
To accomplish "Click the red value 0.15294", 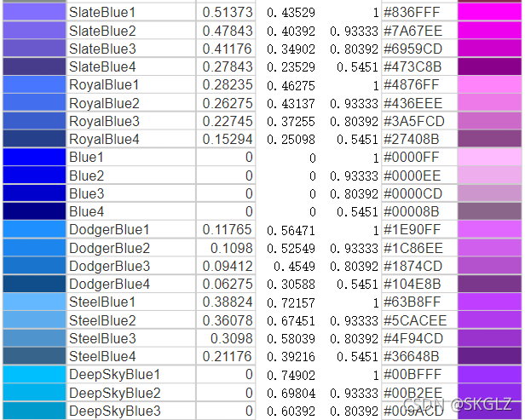I will click(x=228, y=140).
